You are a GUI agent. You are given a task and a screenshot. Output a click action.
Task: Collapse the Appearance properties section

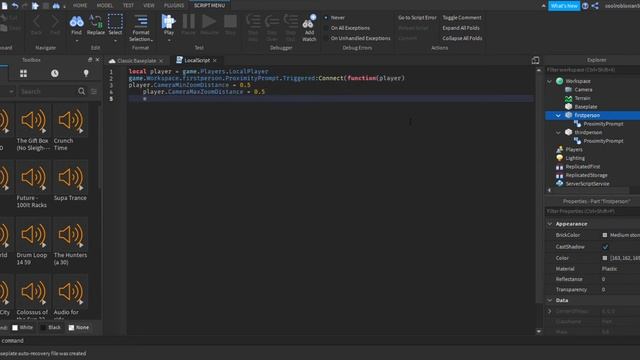549,224
